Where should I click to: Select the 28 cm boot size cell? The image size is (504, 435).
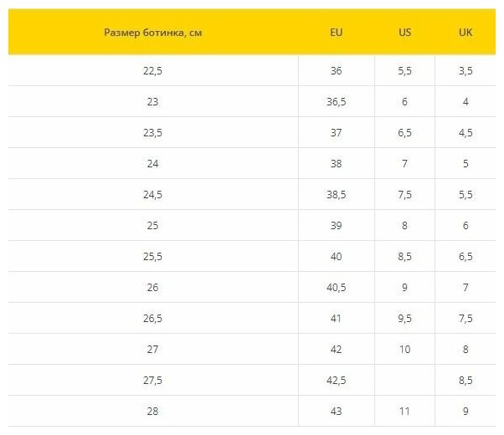(x=152, y=412)
